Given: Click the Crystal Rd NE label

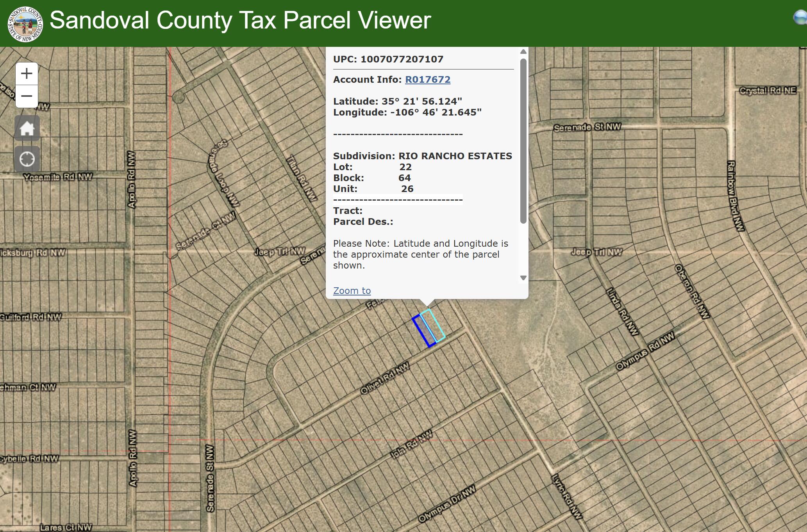Looking at the screenshot, I should pyautogui.click(x=768, y=91).
